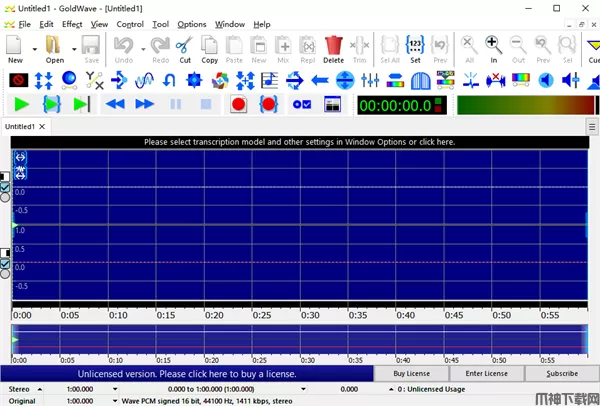Toggle the upper channel checkbox
Screen dimensions: 600x406
pos(5,187)
